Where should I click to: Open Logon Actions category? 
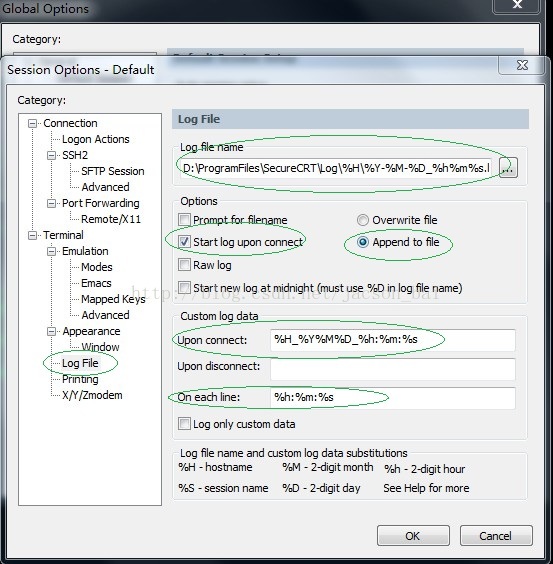[95, 139]
